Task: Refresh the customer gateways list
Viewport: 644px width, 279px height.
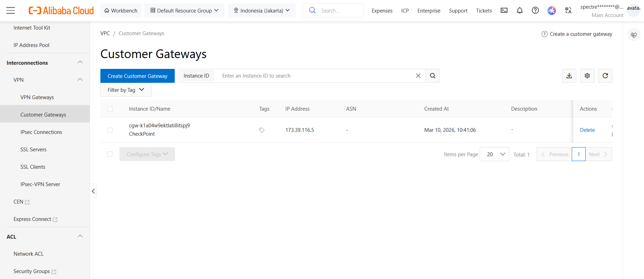Action: click(x=605, y=76)
